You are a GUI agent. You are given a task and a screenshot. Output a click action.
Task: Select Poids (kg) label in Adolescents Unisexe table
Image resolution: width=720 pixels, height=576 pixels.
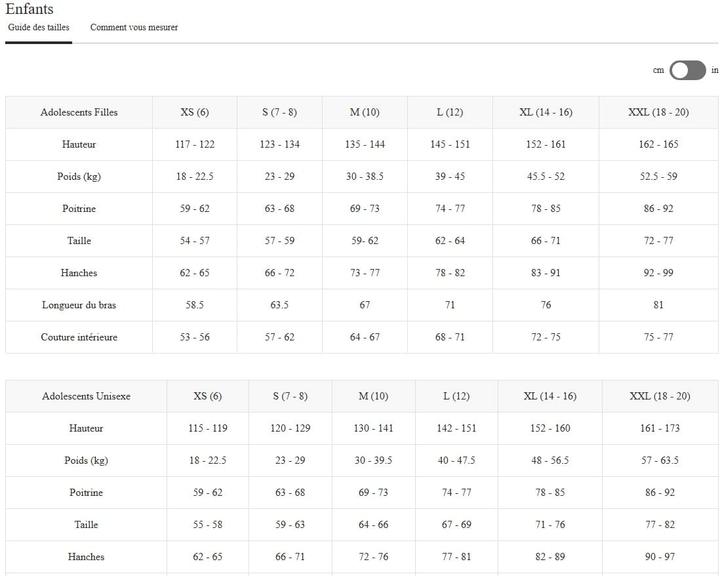[x=86, y=461]
